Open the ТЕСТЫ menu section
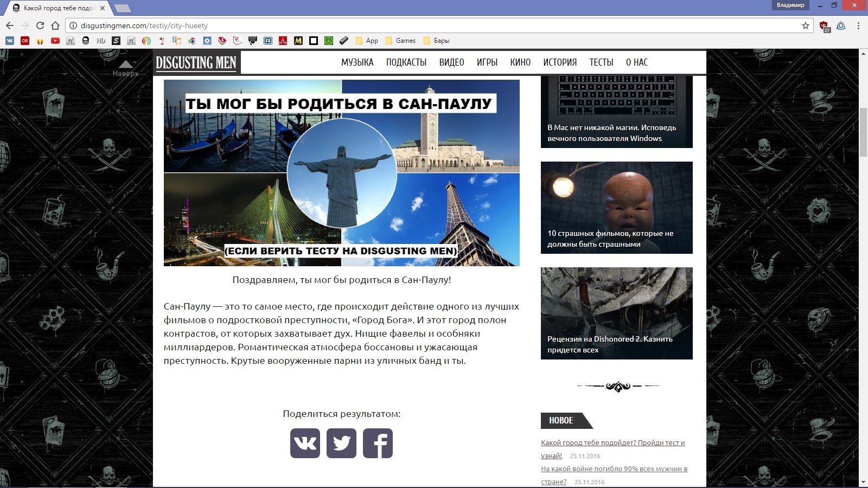This screenshot has height=488, width=868. (x=601, y=62)
